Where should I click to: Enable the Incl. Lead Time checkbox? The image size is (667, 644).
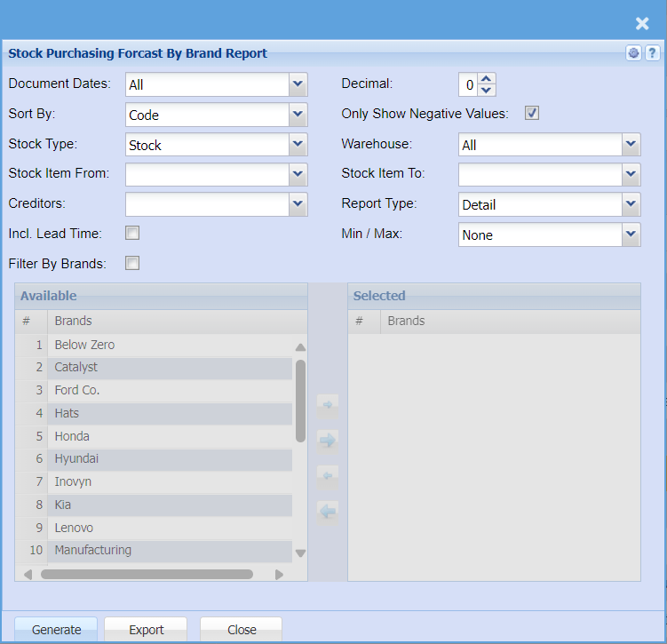tap(132, 234)
